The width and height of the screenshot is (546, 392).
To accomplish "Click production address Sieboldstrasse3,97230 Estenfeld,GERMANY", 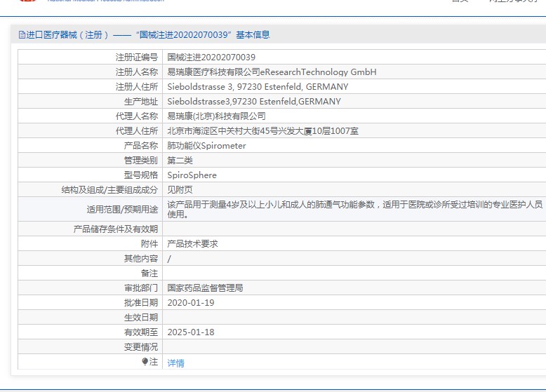I will point(254,102).
